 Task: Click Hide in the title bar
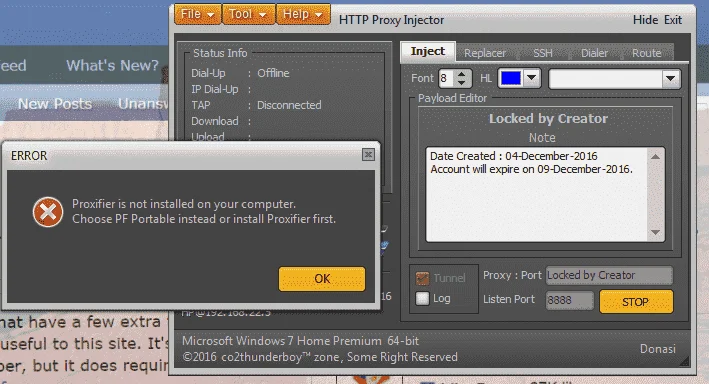[x=645, y=20]
